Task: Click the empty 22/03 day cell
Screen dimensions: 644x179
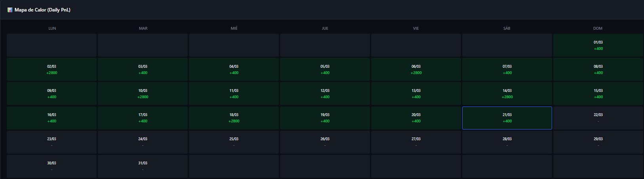Action: coord(598,118)
